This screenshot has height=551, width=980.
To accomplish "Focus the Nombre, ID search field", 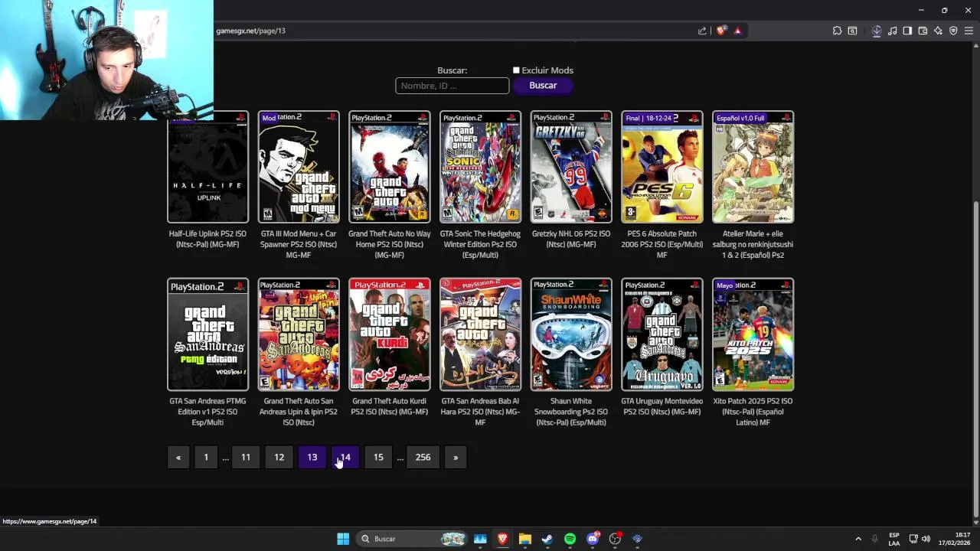I will pos(452,86).
